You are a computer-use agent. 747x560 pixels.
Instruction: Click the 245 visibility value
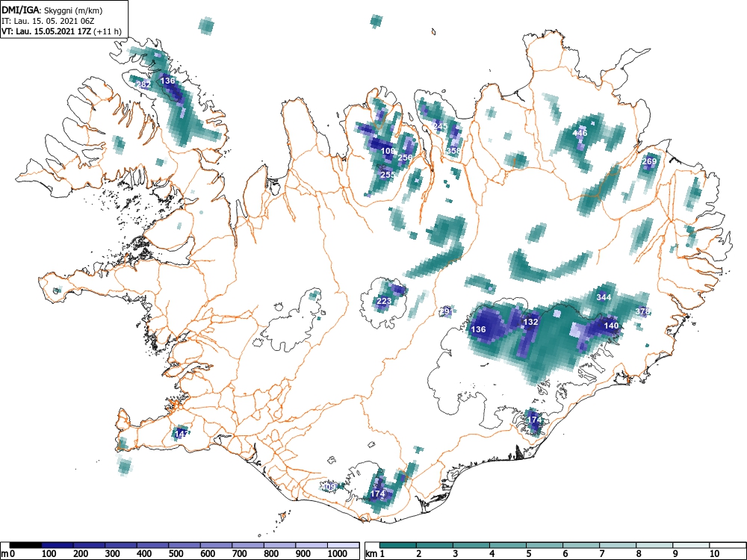(440, 126)
